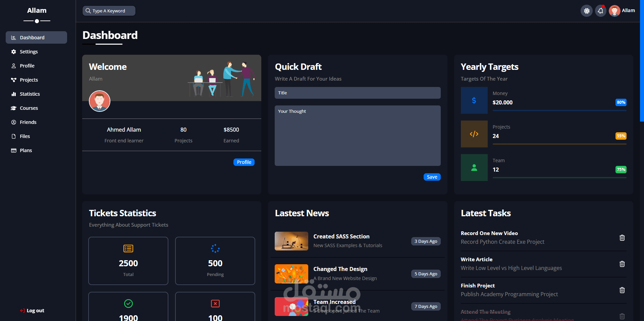The width and height of the screenshot is (644, 321).
Task: Click the Settings gear icon in sidebar
Action: click(14, 52)
